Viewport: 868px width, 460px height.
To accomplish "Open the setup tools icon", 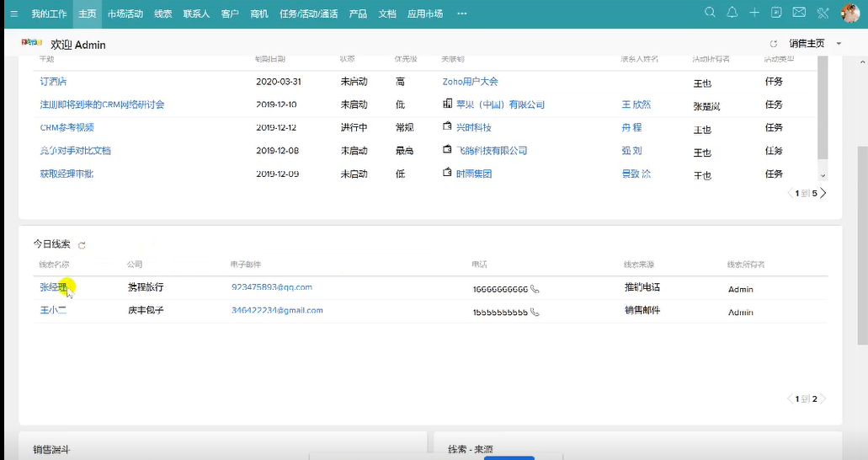I will 823,13.
